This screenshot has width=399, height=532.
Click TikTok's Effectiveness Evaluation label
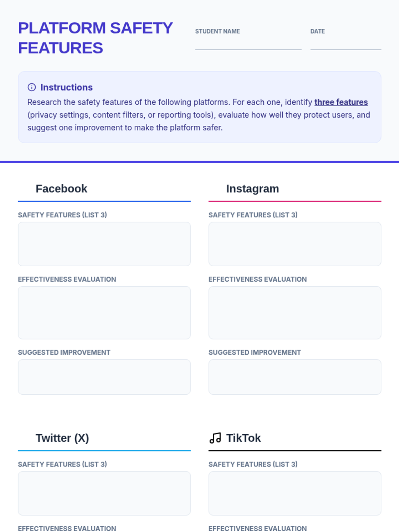click(x=257, y=528)
